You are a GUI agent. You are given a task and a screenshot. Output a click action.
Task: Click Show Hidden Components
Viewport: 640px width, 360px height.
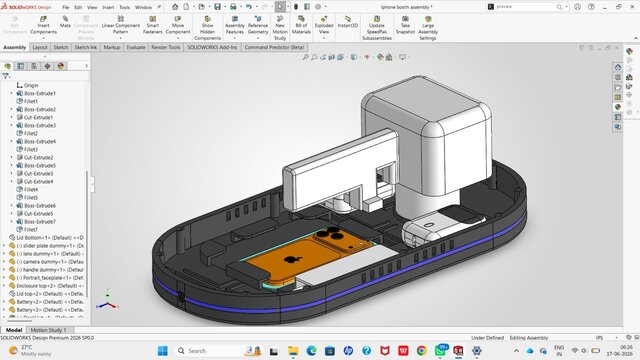click(207, 28)
